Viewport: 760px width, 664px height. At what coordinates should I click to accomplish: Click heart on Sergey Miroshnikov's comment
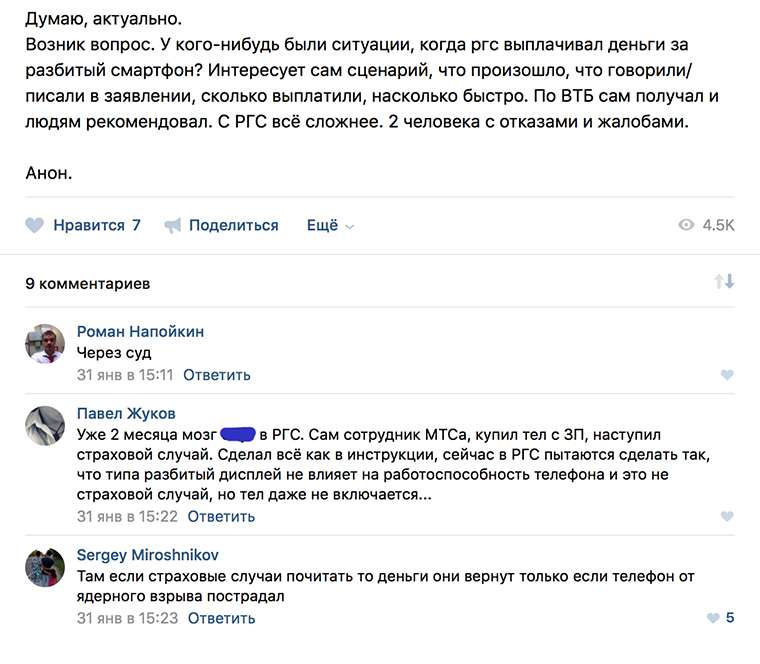coord(713,618)
